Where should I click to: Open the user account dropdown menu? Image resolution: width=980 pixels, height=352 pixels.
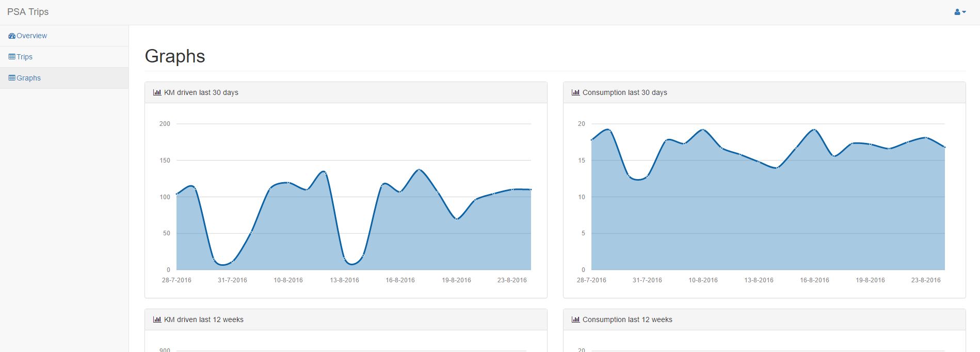coord(960,12)
